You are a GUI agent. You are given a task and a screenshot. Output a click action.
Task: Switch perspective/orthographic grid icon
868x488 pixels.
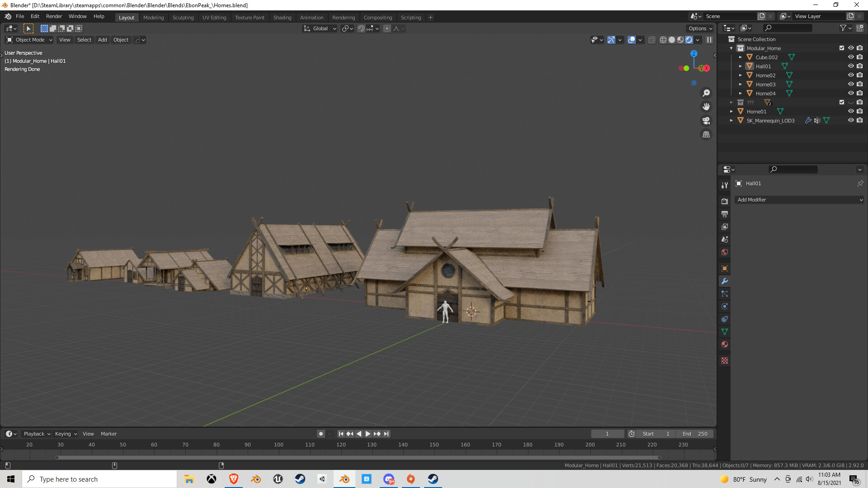pyautogui.click(x=706, y=135)
